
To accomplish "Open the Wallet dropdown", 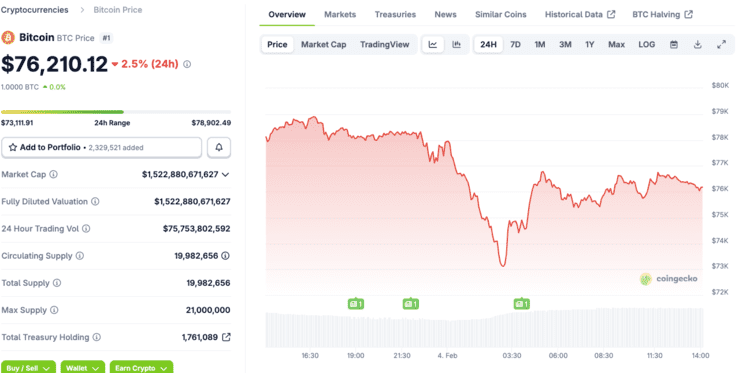I will pyautogui.click(x=83, y=367).
